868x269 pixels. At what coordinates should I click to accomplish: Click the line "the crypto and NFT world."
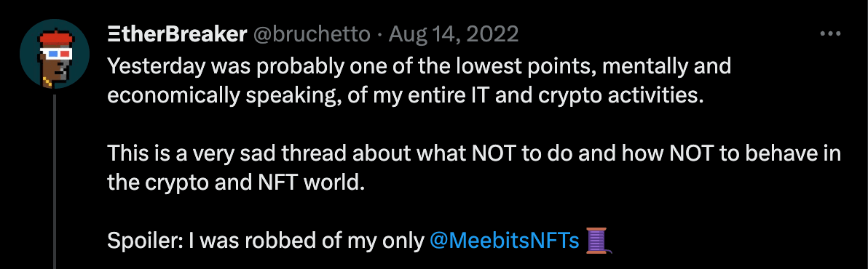coord(237,182)
